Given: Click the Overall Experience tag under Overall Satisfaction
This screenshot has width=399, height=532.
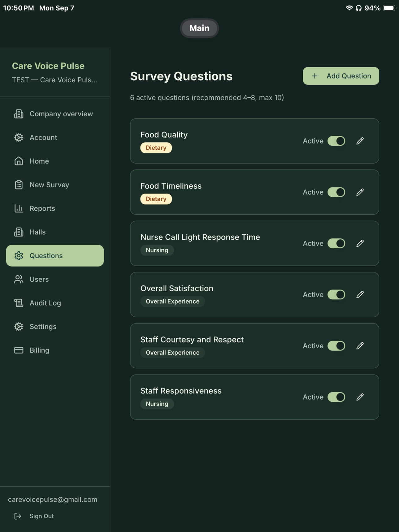Looking at the screenshot, I should (173, 302).
